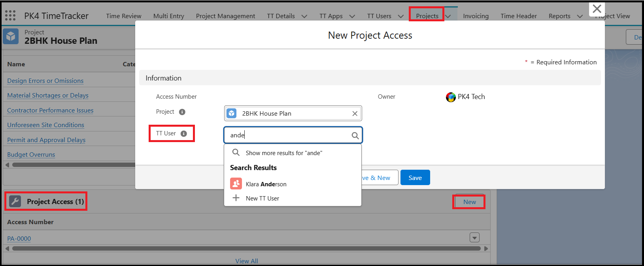Viewport: 644px width, 266px height.
Task: Select the Projects tab
Action: pyautogui.click(x=427, y=16)
